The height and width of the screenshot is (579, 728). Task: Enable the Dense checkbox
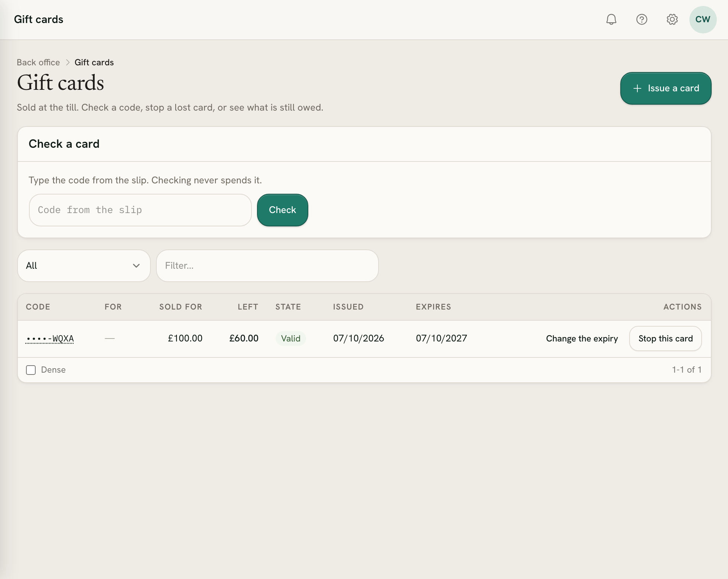[31, 370]
